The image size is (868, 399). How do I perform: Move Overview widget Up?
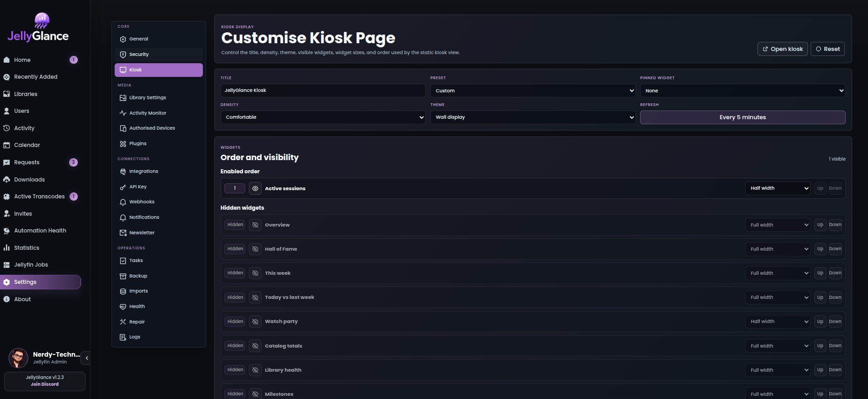pyautogui.click(x=820, y=225)
